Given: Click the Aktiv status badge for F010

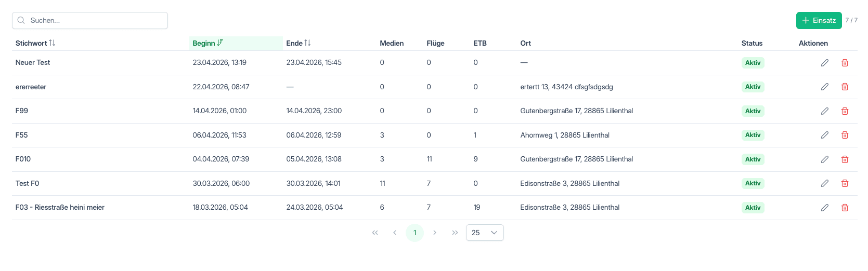Looking at the screenshot, I should coord(753,159).
